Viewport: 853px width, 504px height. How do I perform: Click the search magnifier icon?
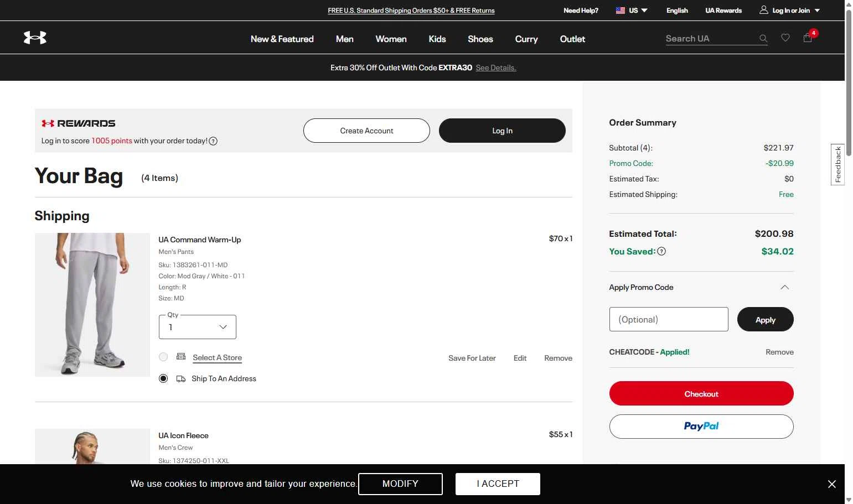pos(763,38)
